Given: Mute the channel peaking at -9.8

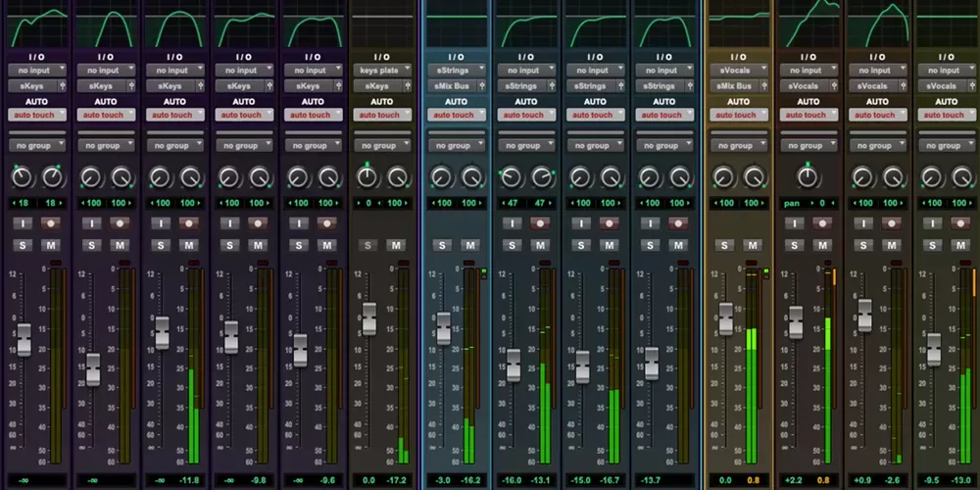Looking at the screenshot, I should point(258,246).
